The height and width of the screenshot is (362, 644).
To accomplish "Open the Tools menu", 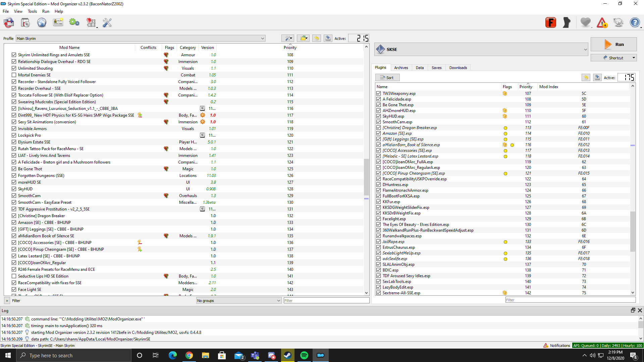I will point(32,11).
